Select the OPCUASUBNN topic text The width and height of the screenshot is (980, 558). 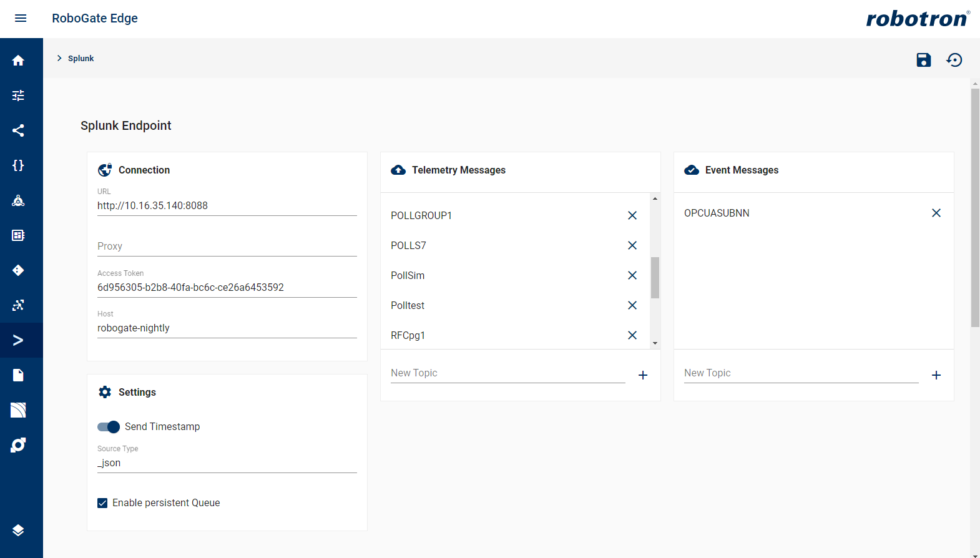717,213
